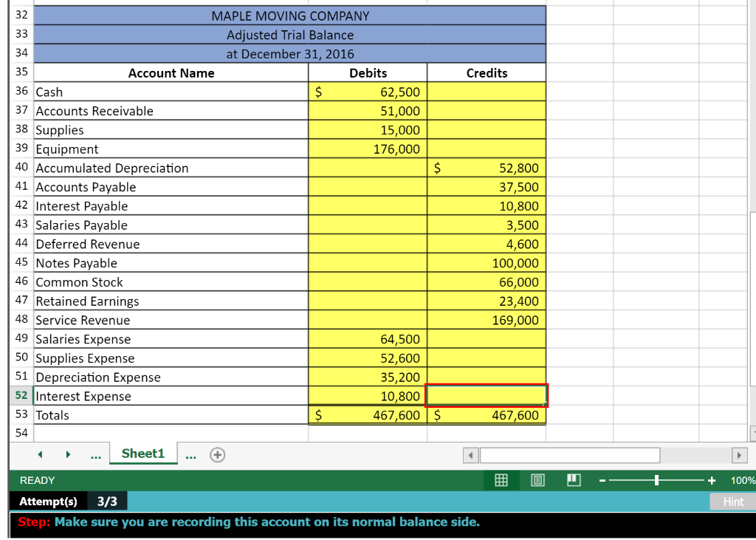Viewport: 756px width, 540px height.
Task: Click the READY status indicator
Action: tap(37, 481)
